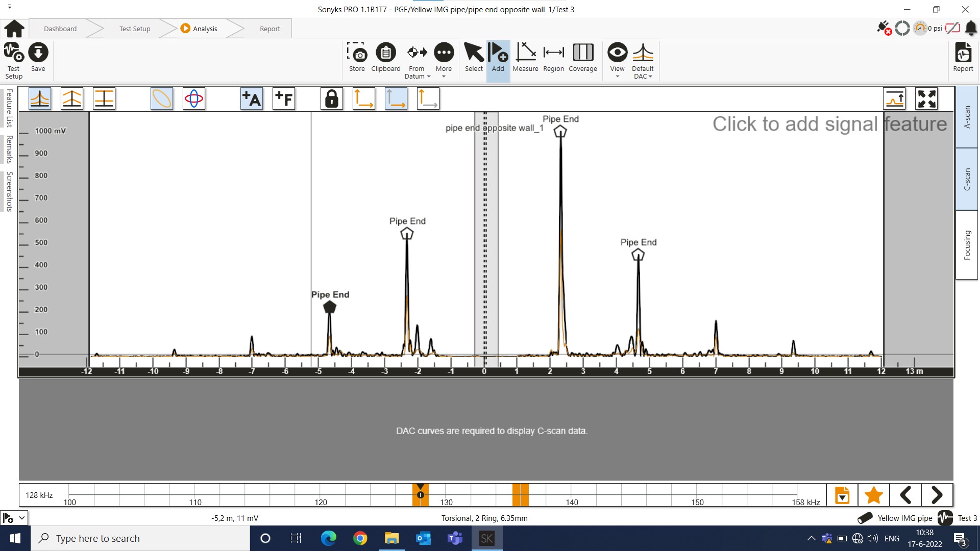Screen dimensions: 980x551
Task: Go to the Report step tab
Action: [269, 29]
